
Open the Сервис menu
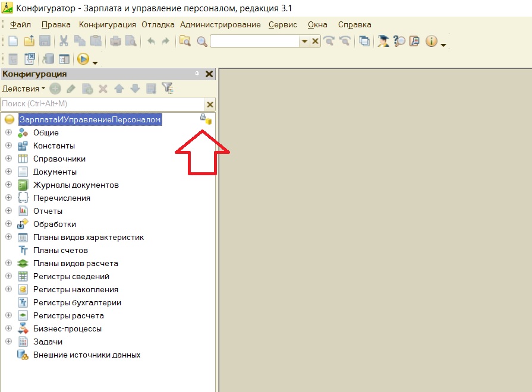[x=282, y=25]
